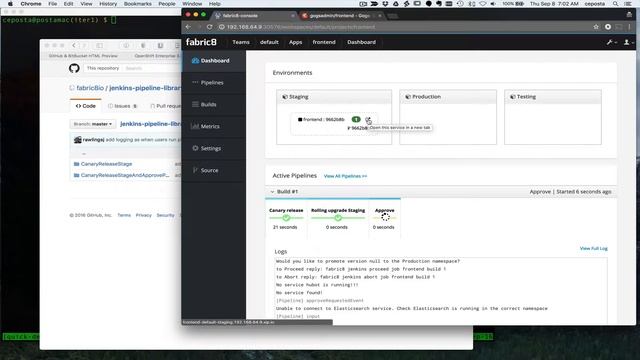Click the rawlingsj commit author on GitHub
640x360 pixels.
93,140
